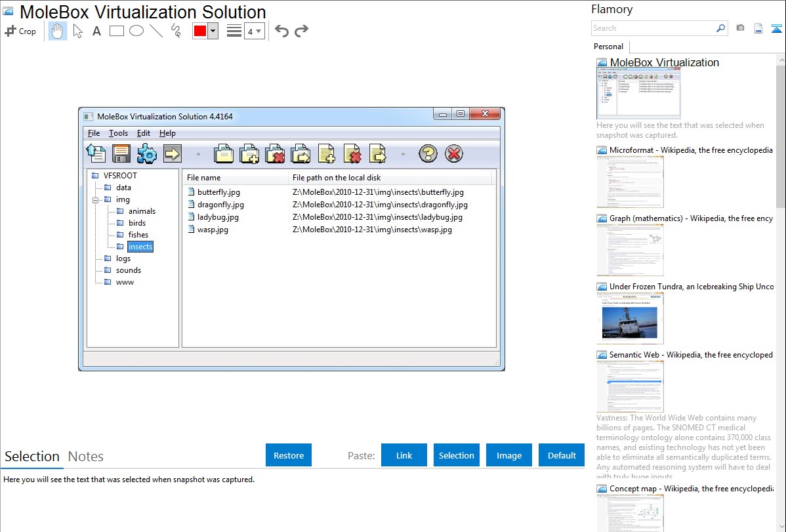
Task: Pick the rectangle drawing tool
Action: coord(117,31)
